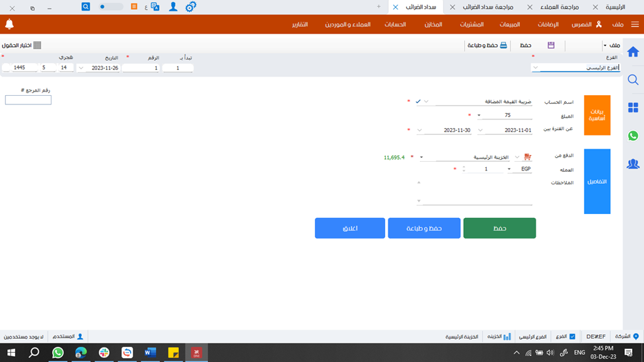644x362 pixels.
Task: Click the رقم المرجع input field
Action: tap(28, 100)
